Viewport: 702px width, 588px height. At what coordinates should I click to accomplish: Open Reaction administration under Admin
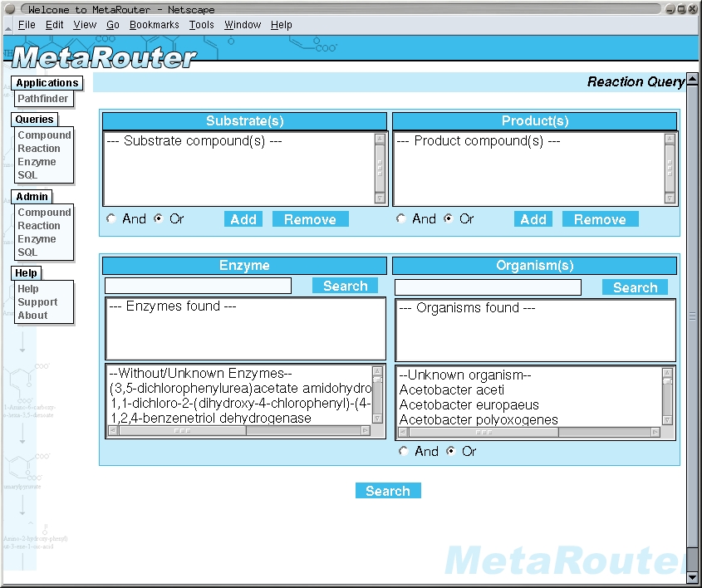click(x=39, y=226)
